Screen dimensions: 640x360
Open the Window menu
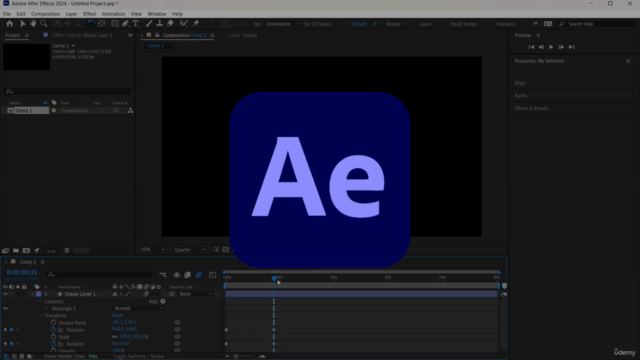tap(157, 14)
